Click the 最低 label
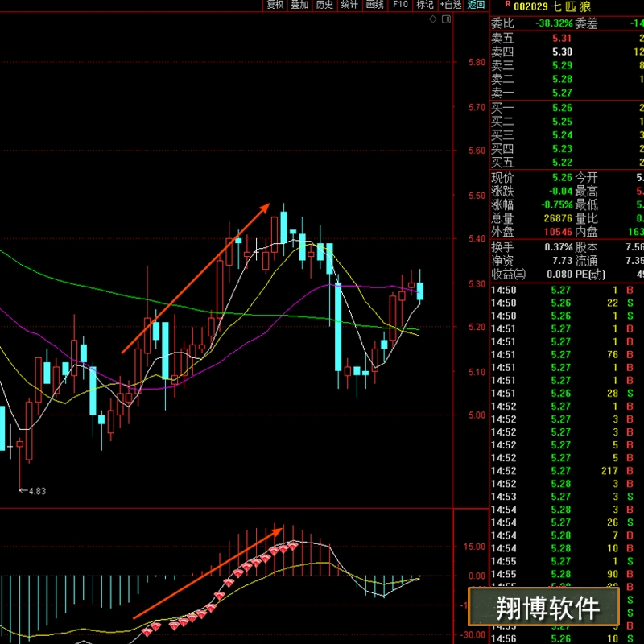Viewport: 644px width, 644px height. point(586,205)
